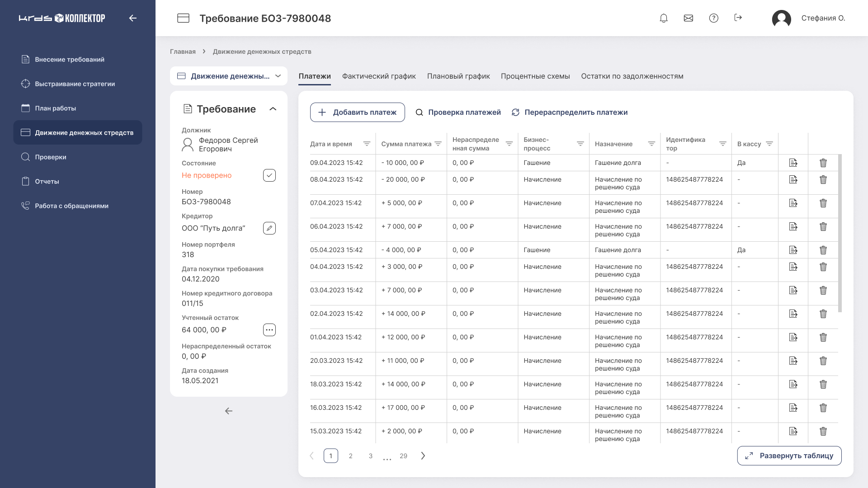This screenshot has height=488, width=868.
Task: Click the help question mark icon
Action: click(x=713, y=18)
